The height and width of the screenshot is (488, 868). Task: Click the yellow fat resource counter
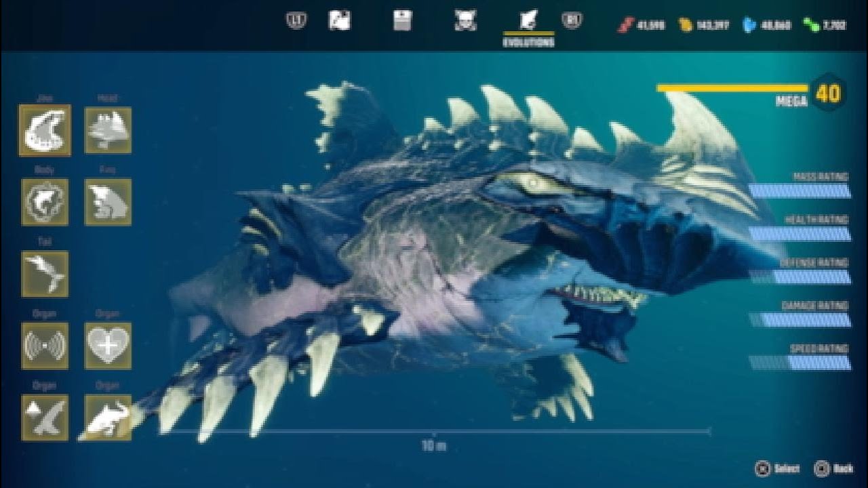704,26
